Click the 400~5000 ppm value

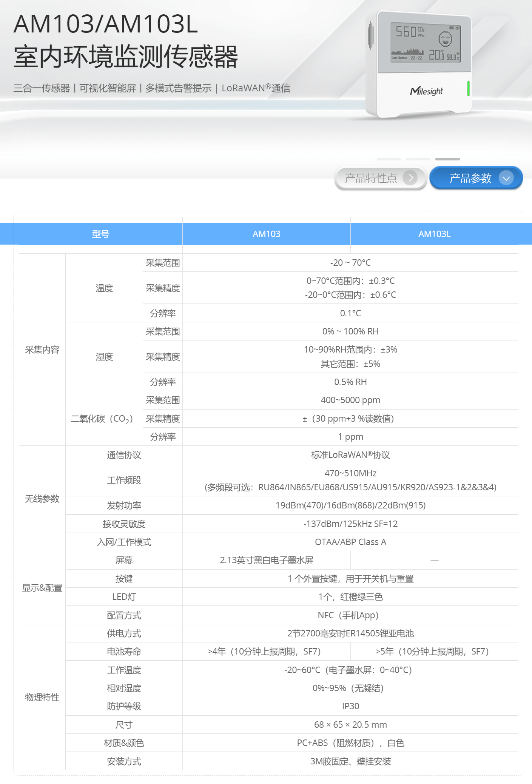(x=350, y=400)
